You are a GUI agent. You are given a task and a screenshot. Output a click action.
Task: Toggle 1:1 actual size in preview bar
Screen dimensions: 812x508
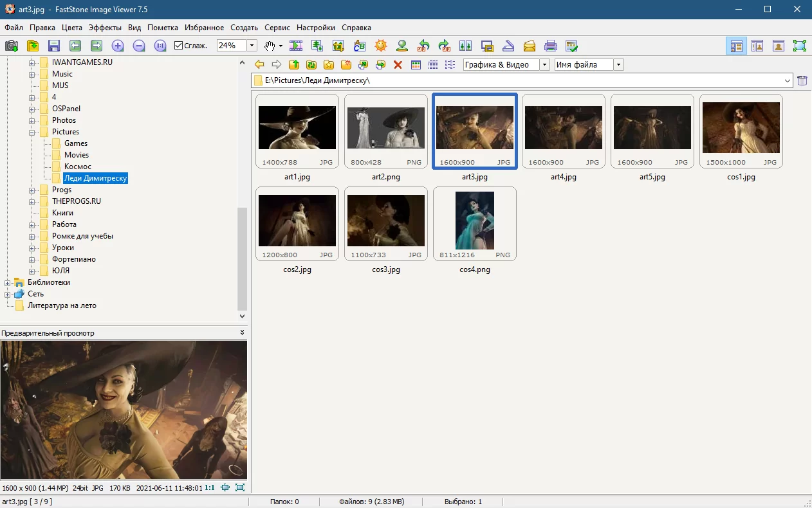[210, 488]
